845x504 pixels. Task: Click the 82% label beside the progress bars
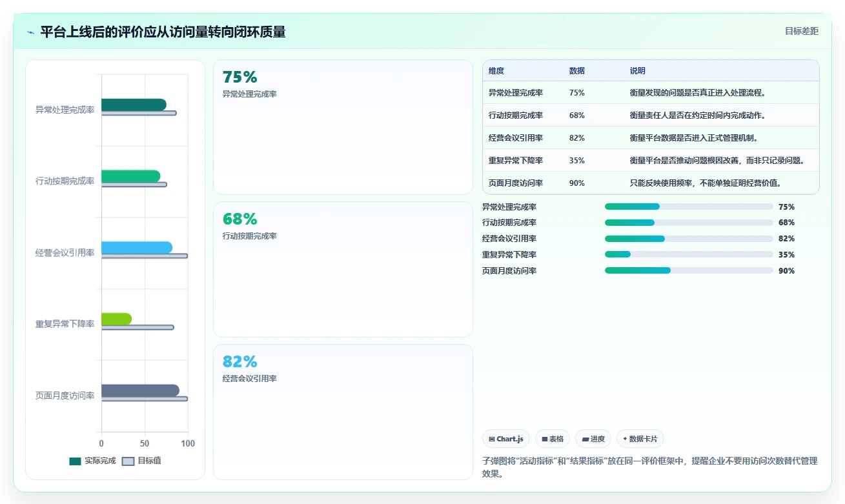point(786,239)
